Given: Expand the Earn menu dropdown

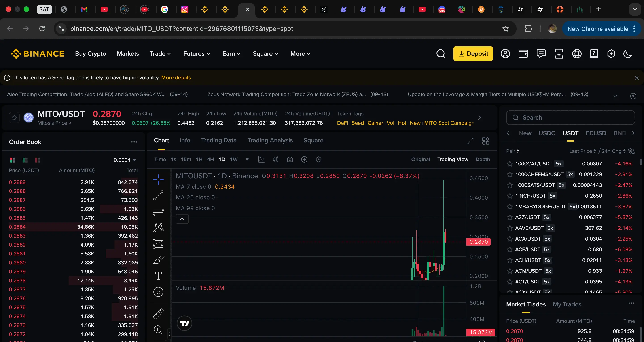Looking at the screenshot, I should pyautogui.click(x=231, y=54).
